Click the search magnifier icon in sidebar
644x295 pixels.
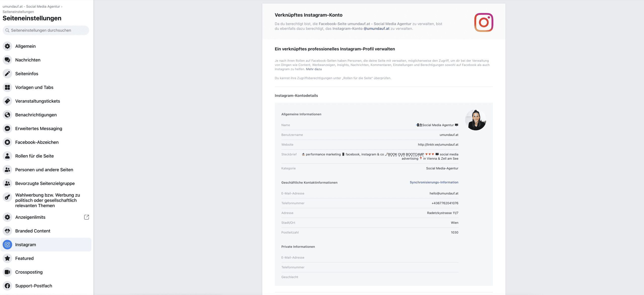[7, 30]
